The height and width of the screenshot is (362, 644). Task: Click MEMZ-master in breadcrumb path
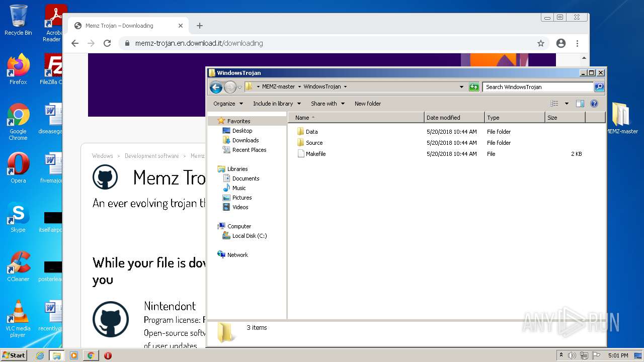278,86
